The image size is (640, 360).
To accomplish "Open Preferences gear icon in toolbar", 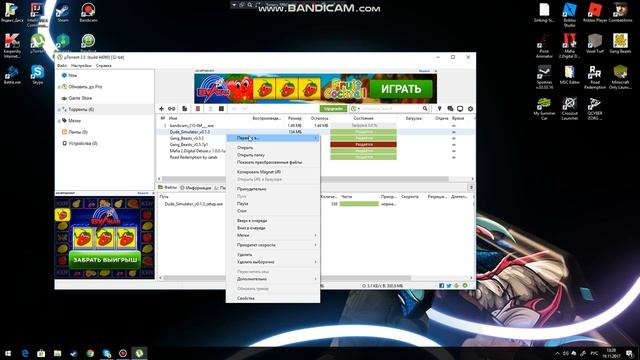I will (x=470, y=109).
